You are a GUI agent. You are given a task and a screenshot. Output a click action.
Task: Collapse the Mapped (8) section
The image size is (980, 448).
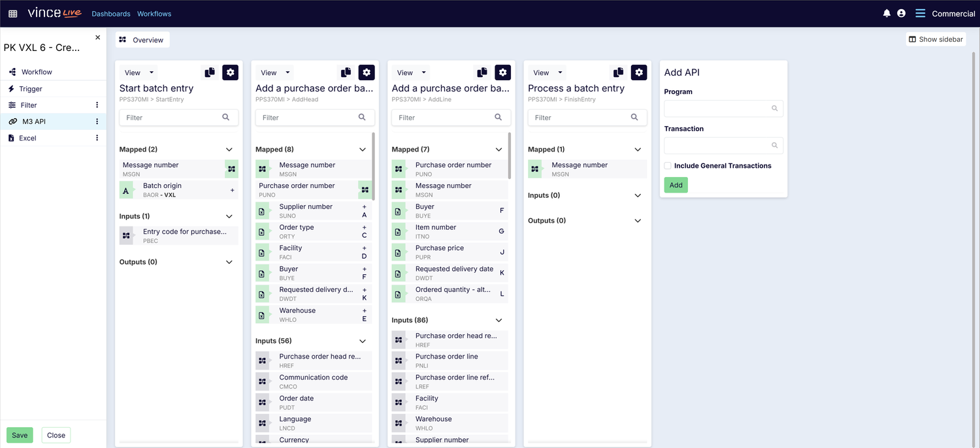[363, 149]
